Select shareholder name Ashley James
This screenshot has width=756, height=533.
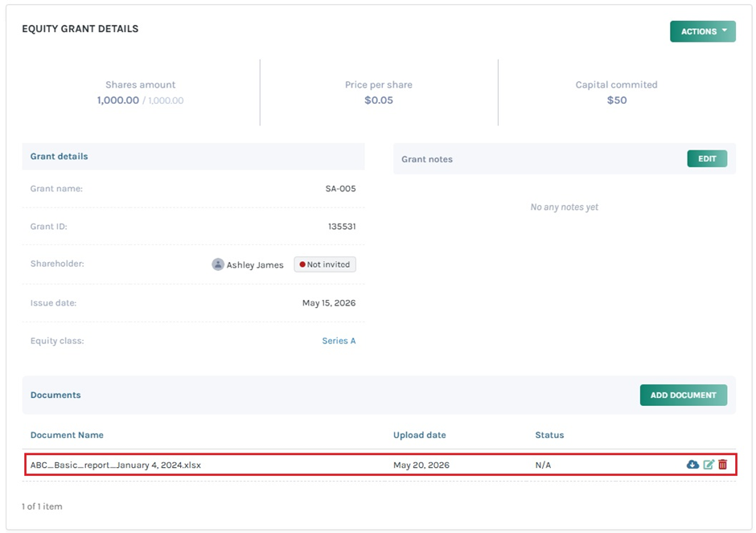[255, 264]
